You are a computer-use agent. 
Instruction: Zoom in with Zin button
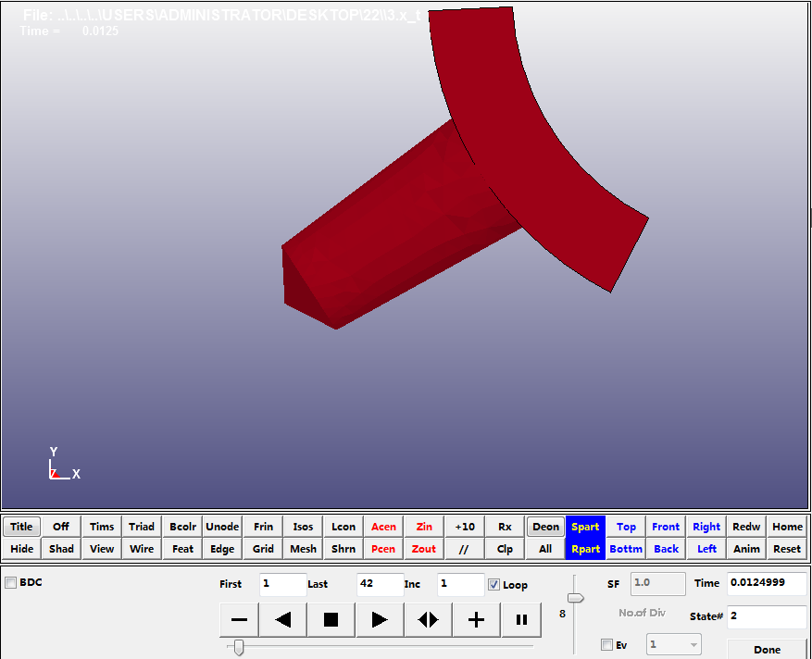click(424, 527)
